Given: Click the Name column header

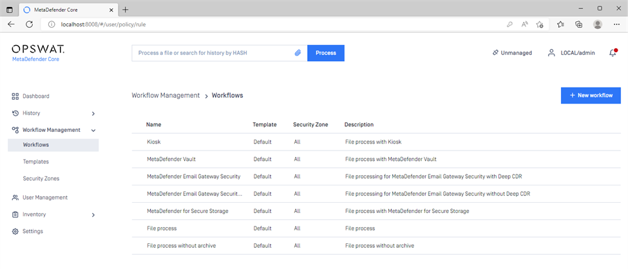Looking at the screenshot, I should pos(154,124).
